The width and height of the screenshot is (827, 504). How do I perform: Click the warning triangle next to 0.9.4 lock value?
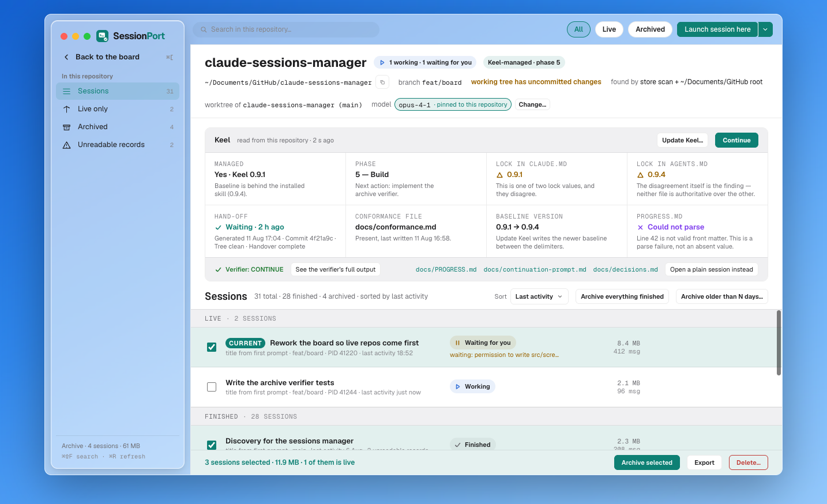640,175
